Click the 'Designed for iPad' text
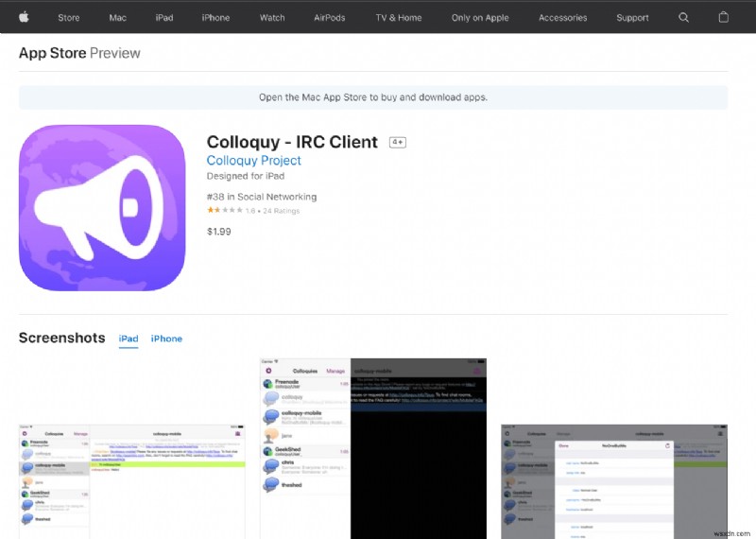The width and height of the screenshot is (756, 539). click(246, 176)
